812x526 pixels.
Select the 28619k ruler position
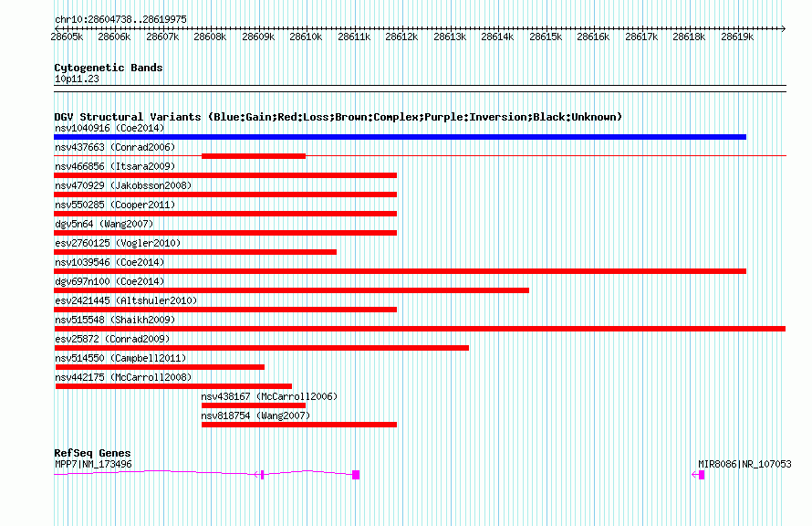(737, 37)
